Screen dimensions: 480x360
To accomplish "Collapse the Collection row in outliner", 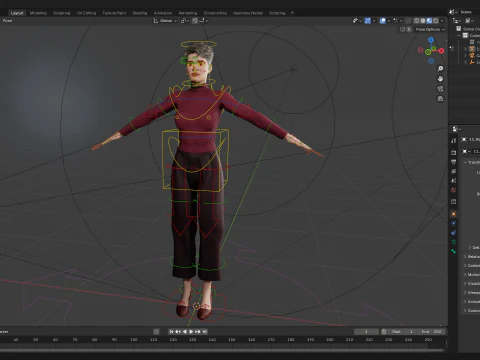I will pos(459,35).
